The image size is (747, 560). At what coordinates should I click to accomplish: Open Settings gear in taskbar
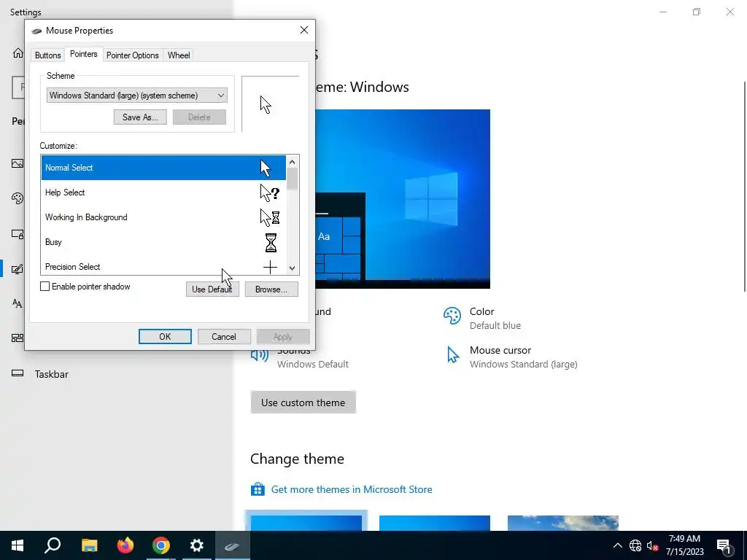[197, 545]
